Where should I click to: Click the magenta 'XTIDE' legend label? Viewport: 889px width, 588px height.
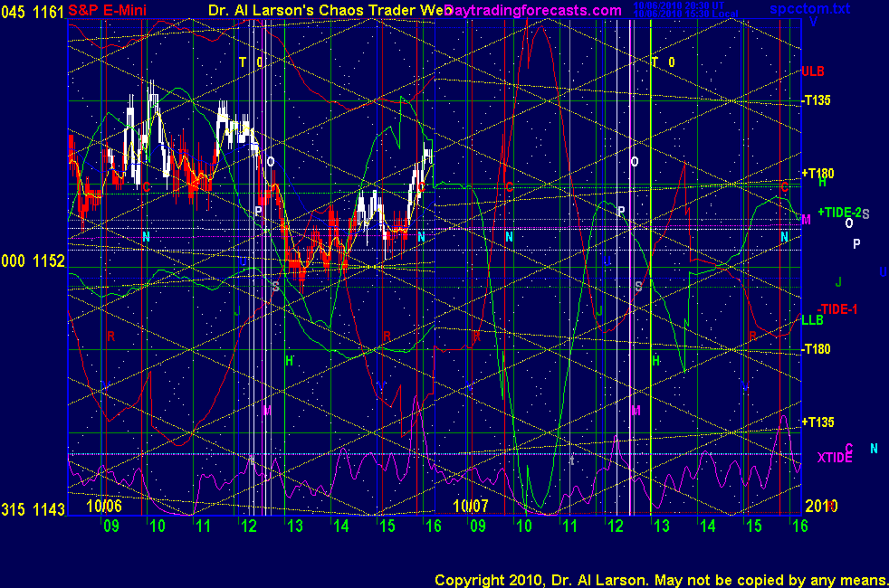pos(835,458)
